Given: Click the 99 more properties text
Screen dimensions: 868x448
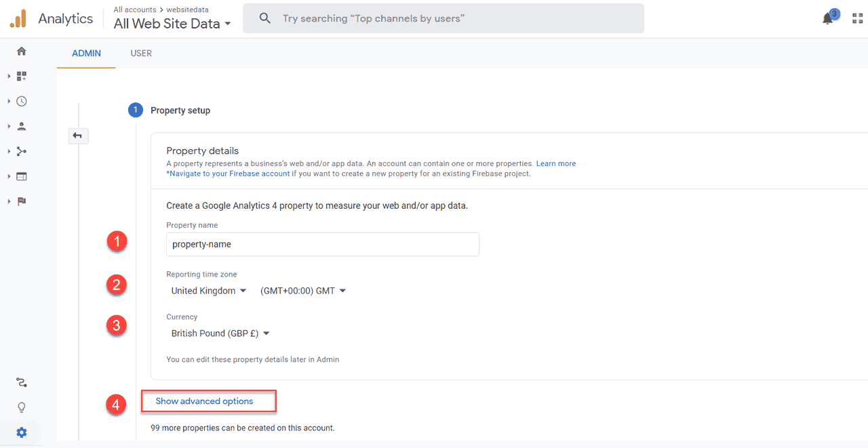Looking at the screenshot, I should (x=243, y=428).
